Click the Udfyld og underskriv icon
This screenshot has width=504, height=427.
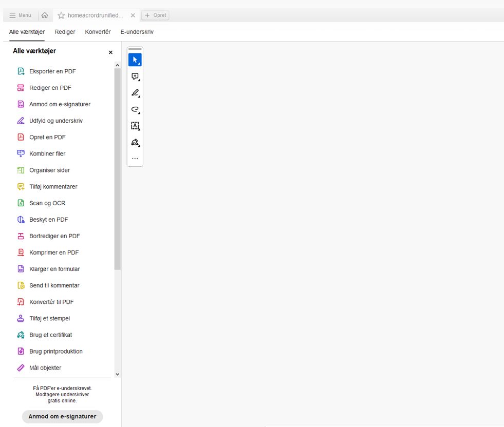click(21, 121)
